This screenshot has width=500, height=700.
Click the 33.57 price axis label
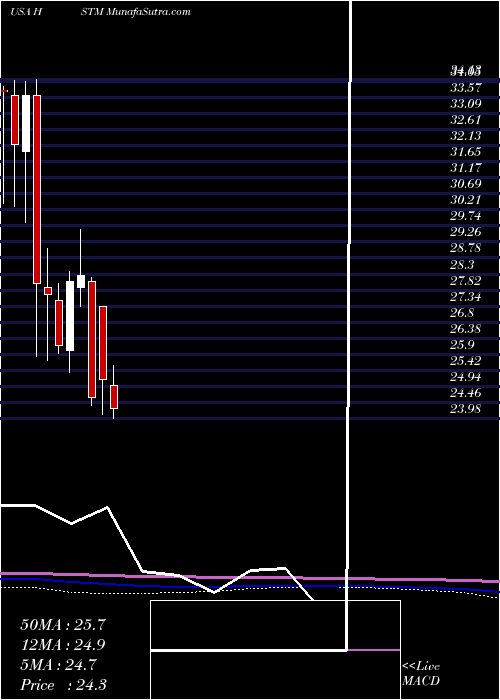(465, 88)
